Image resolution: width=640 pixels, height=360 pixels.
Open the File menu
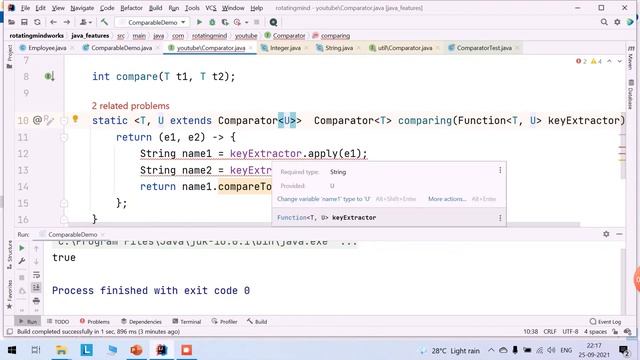(x=25, y=8)
